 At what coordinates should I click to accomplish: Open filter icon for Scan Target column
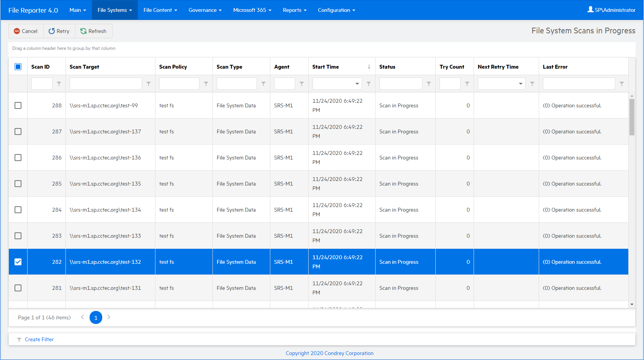click(x=149, y=84)
